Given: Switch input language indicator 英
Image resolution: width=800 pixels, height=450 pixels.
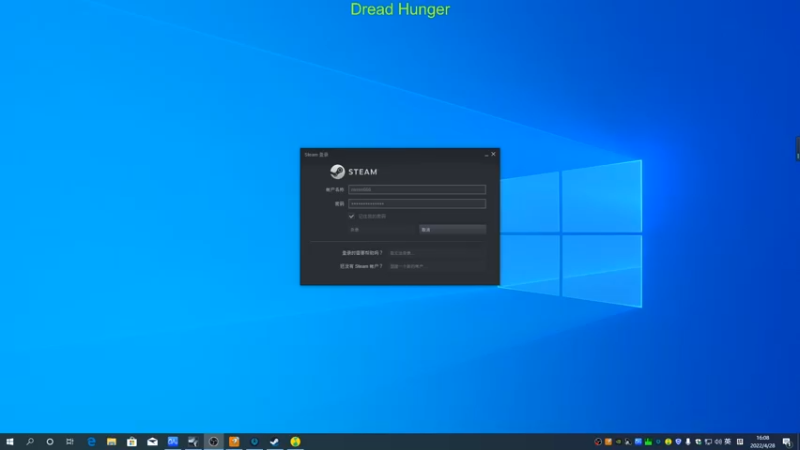Looking at the screenshot, I should click(x=728, y=442).
